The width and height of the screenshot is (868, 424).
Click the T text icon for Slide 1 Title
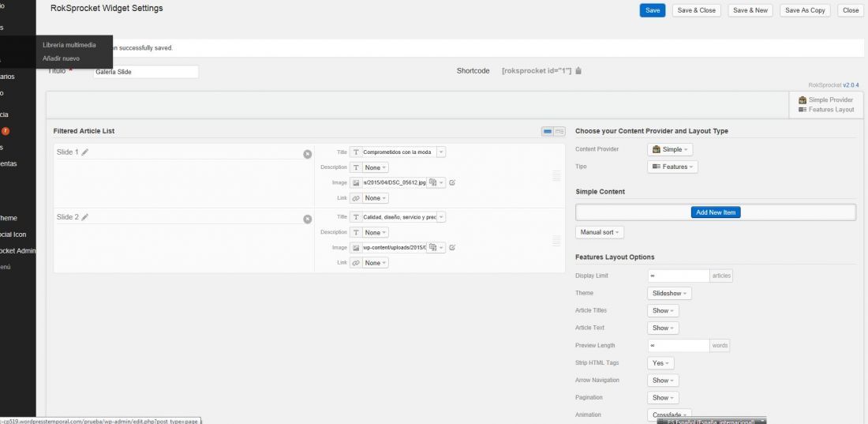[356, 152]
